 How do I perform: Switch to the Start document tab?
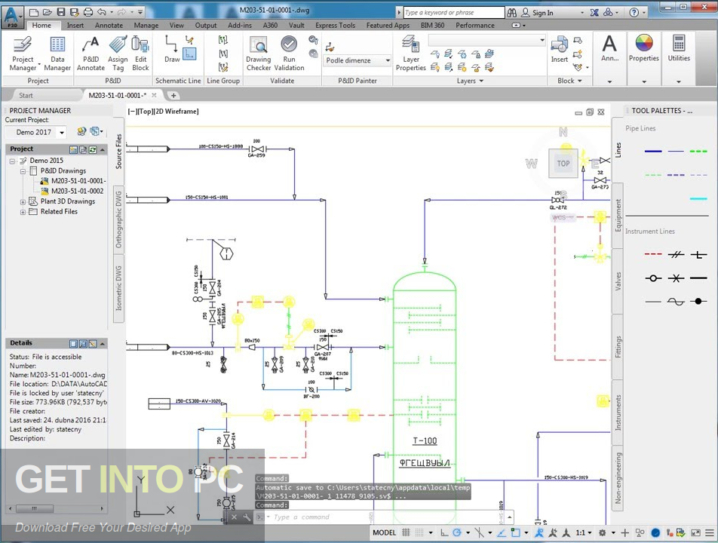pos(26,95)
